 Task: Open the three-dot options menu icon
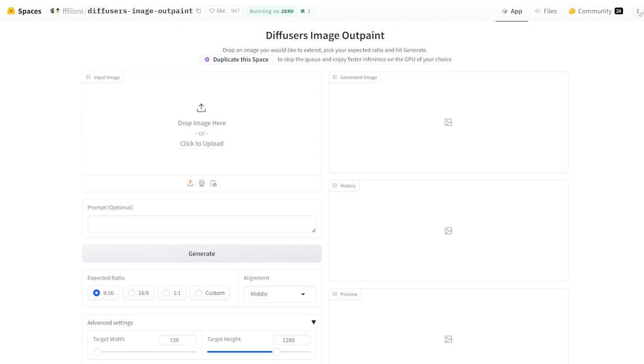pos(638,11)
